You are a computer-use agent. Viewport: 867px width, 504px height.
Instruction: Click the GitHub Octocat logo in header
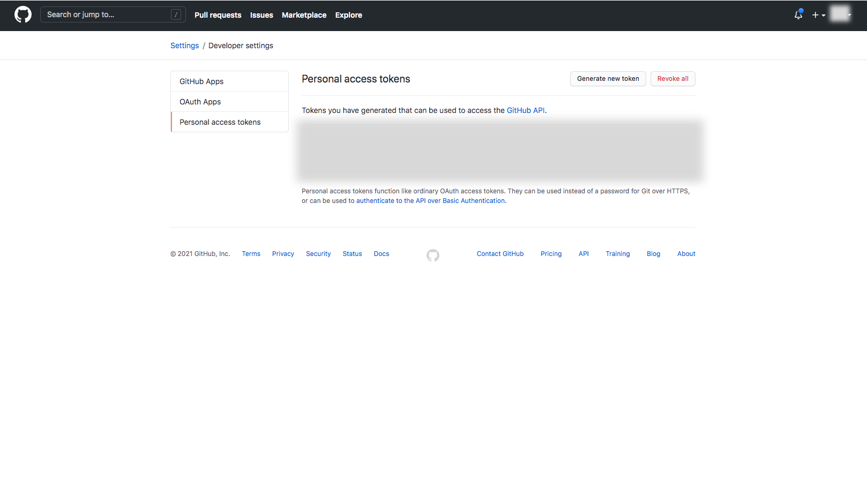pyautogui.click(x=23, y=14)
